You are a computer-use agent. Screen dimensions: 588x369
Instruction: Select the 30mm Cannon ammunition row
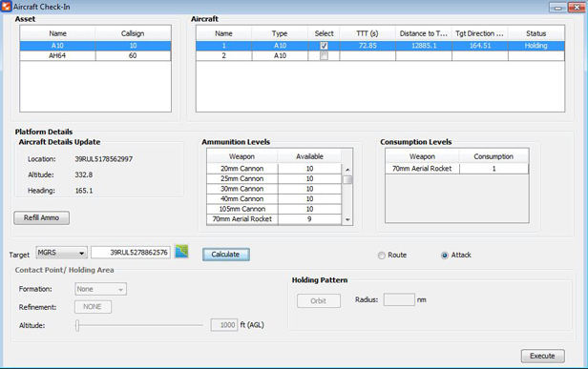click(274, 189)
